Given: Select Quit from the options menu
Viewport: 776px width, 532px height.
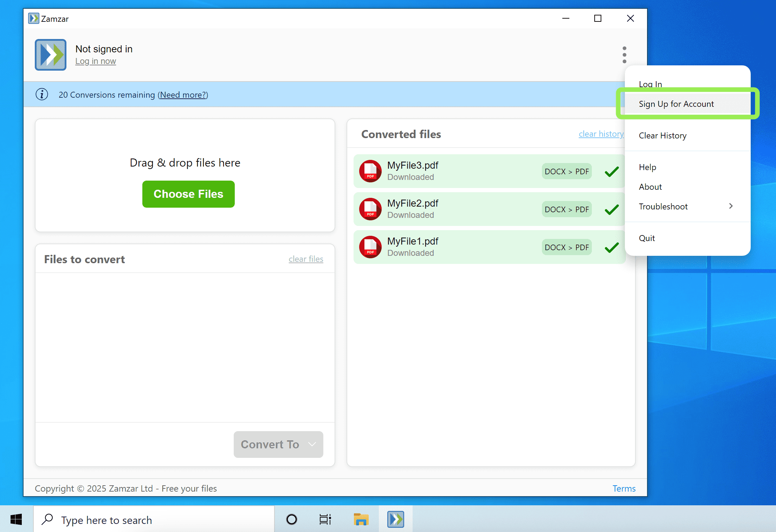Looking at the screenshot, I should click(647, 238).
